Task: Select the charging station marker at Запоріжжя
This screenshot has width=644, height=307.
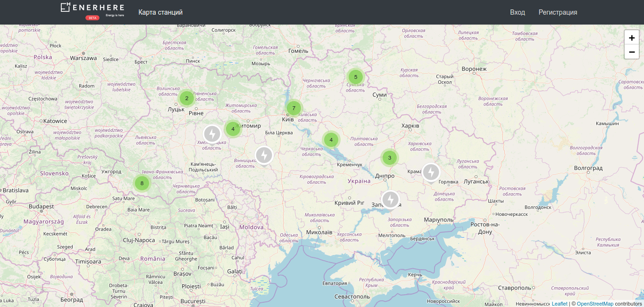Action: [390, 200]
